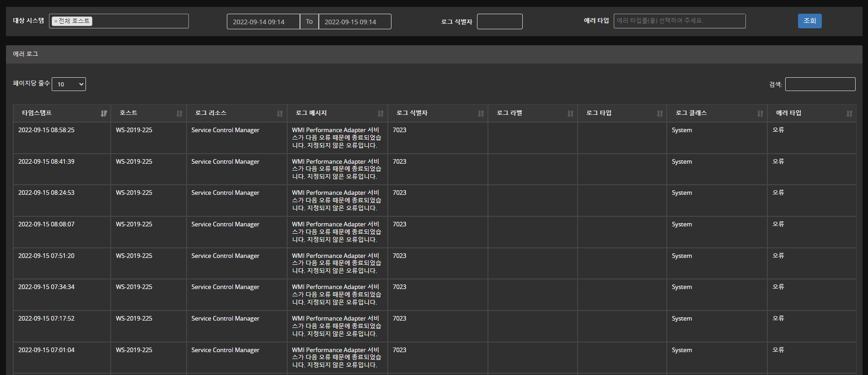
Task: Click sort icon for 에러 타입 column
Action: click(849, 113)
